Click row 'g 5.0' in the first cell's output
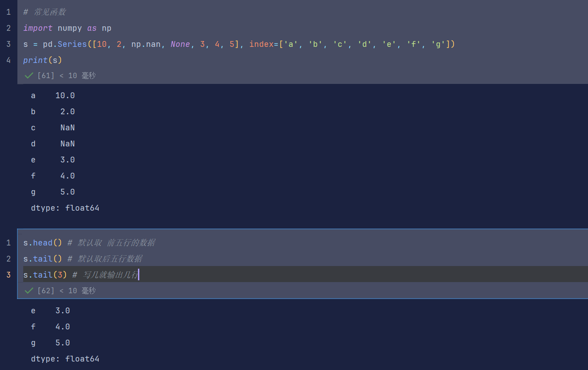The height and width of the screenshot is (370, 588). 53,192
